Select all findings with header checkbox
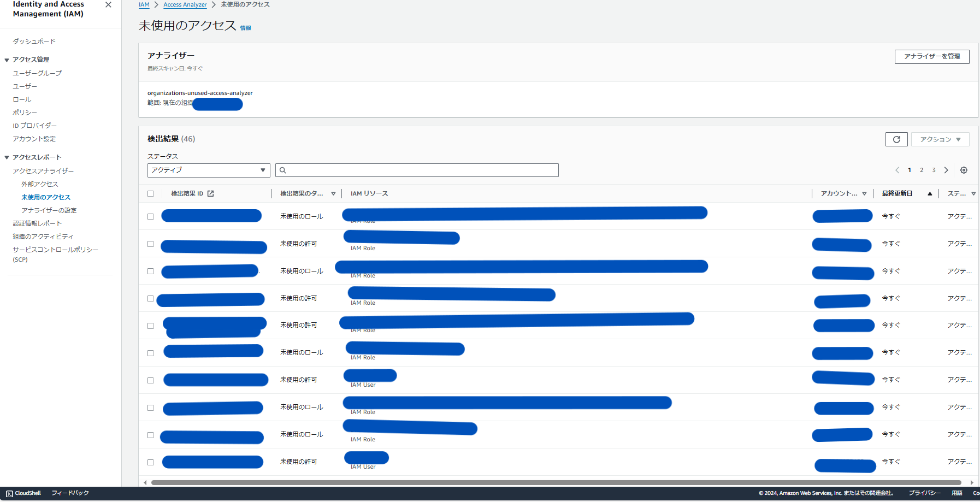Image resolution: width=980 pixels, height=502 pixels. tap(151, 193)
